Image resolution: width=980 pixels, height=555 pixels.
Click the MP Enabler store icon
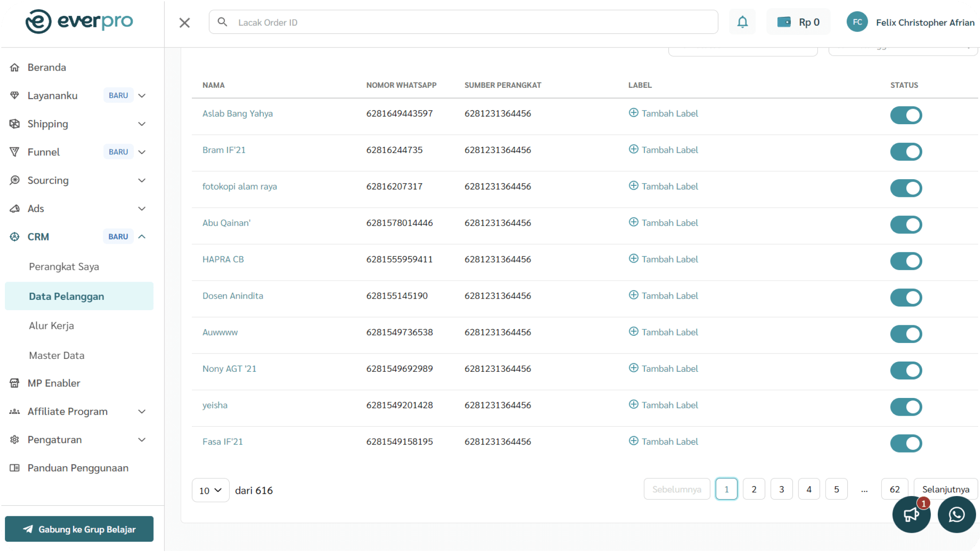pyautogui.click(x=15, y=383)
